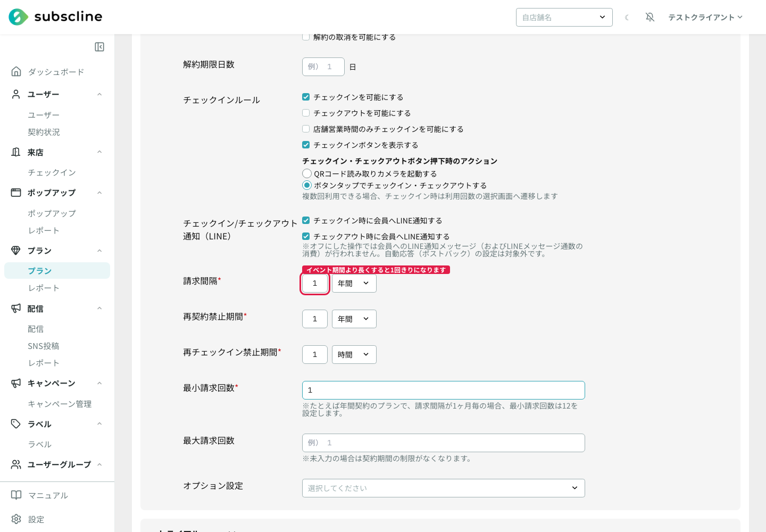Open レポート under 配信 section
This screenshot has width=766, height=532.
click(x=44, y=363)
